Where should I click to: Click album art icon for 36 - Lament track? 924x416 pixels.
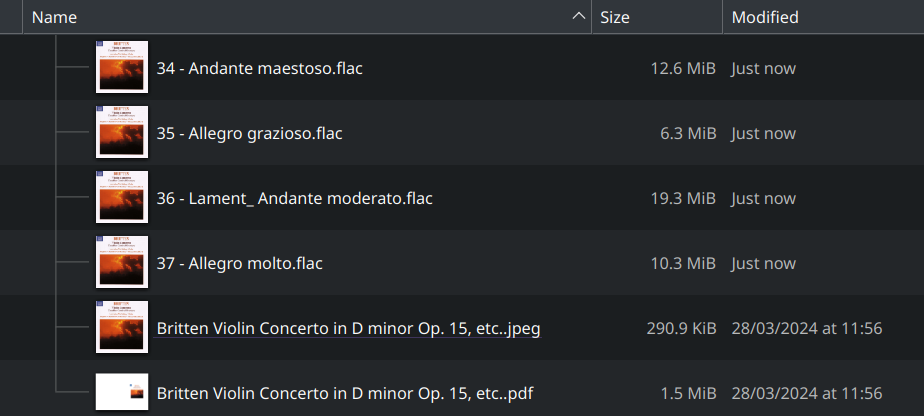coord(122,198)
